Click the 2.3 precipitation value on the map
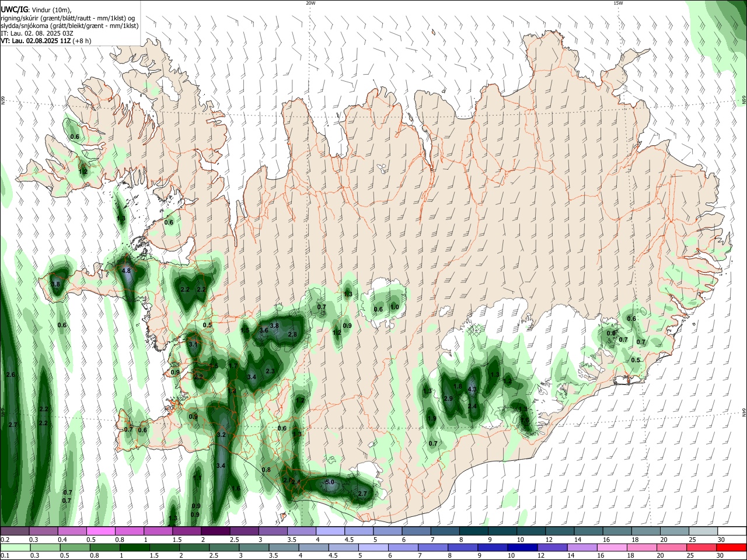The width and height of the screenshot is (747, 560). 270,371
